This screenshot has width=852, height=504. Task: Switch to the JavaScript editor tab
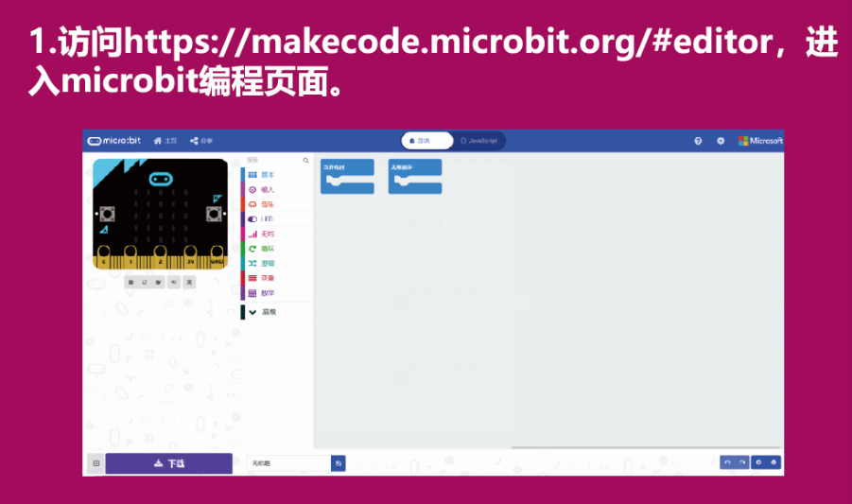click(478, 141)
